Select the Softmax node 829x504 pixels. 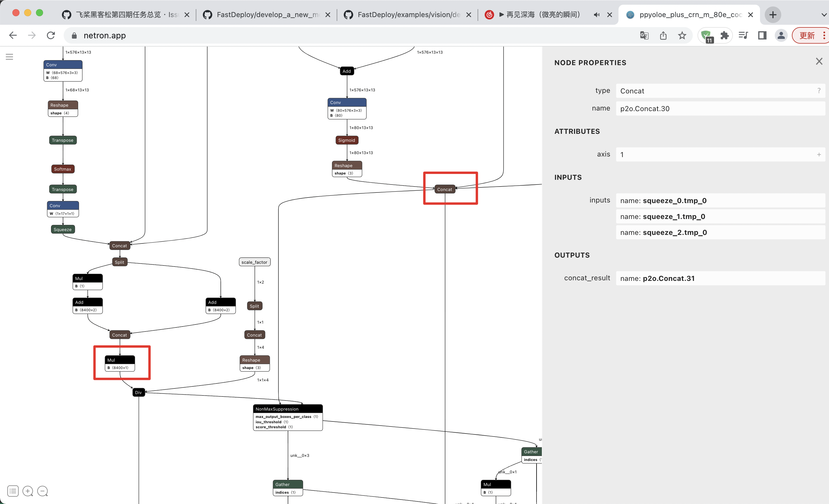[62, 169]
